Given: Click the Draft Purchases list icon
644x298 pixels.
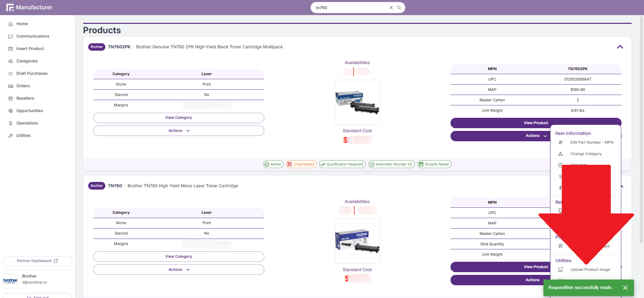Looking at the screenshot, I should click(11, 73).
